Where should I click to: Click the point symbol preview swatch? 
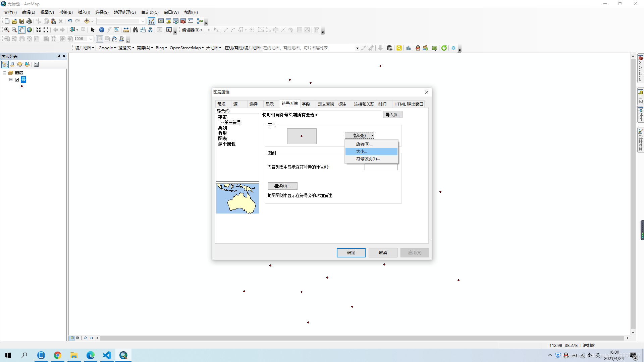tap(302, 136)
